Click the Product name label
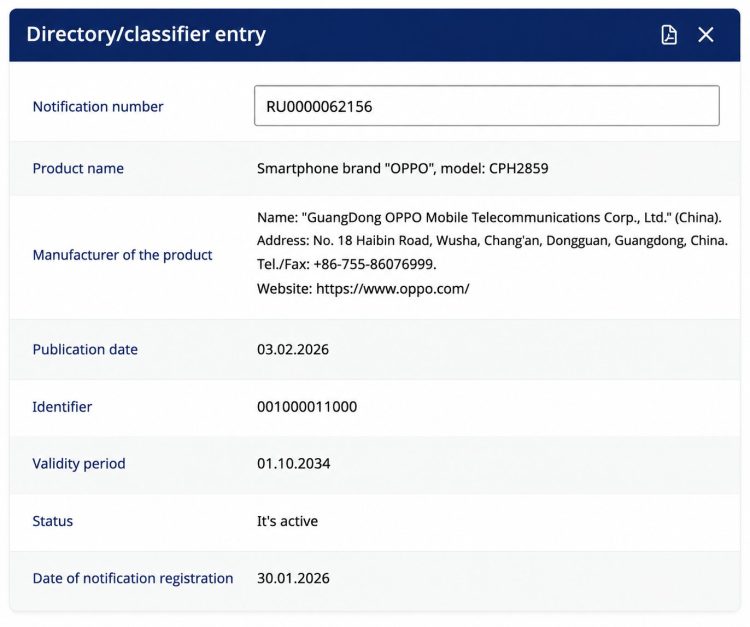The width and height of the screenshot is (750, 627). point(78,168)
